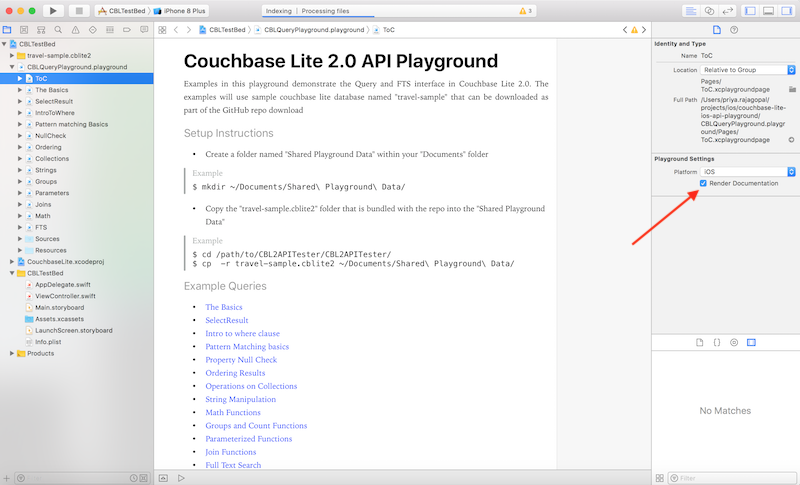Collapse CBLQueryPlayground.playground
Screen dimensions: 800x485
coord(12,67)
